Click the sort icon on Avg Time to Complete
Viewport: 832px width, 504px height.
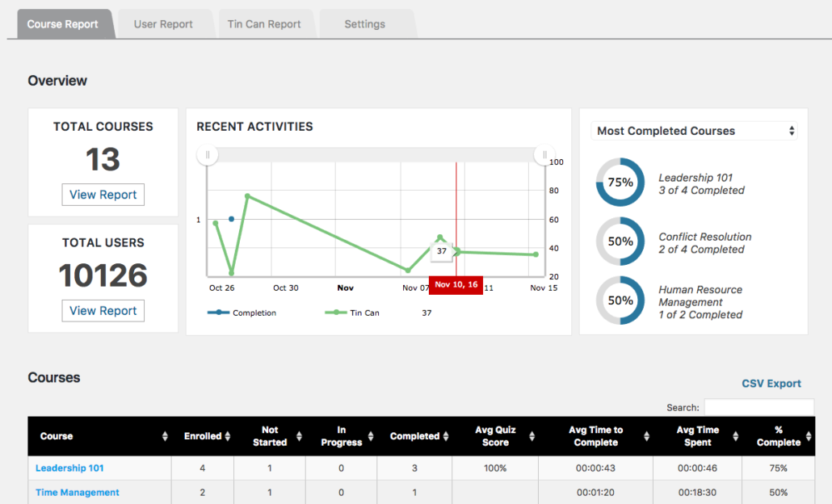click(x=646, y=436)
